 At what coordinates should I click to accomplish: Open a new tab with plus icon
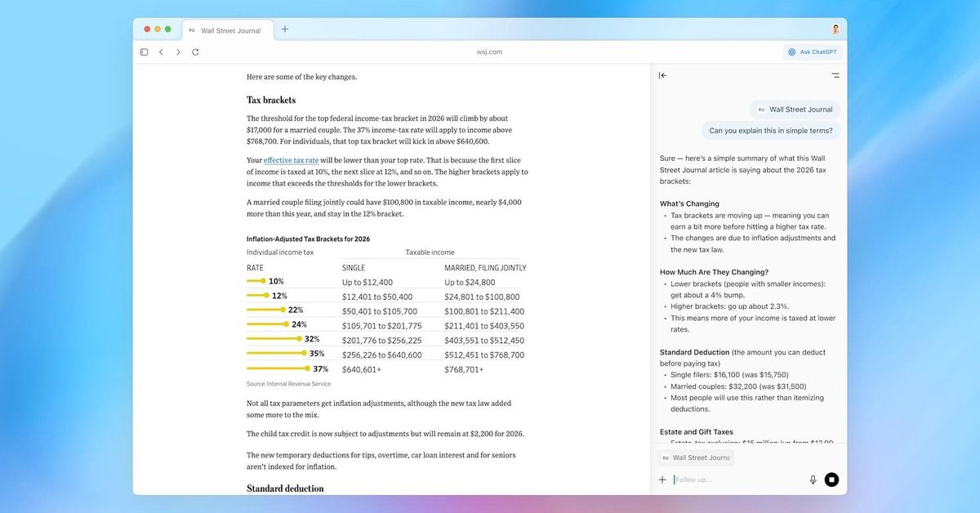coord(285,29)
